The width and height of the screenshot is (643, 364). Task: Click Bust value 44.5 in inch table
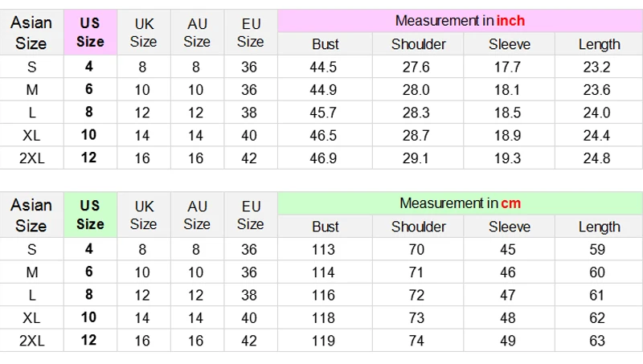click(x=323, y=67)
